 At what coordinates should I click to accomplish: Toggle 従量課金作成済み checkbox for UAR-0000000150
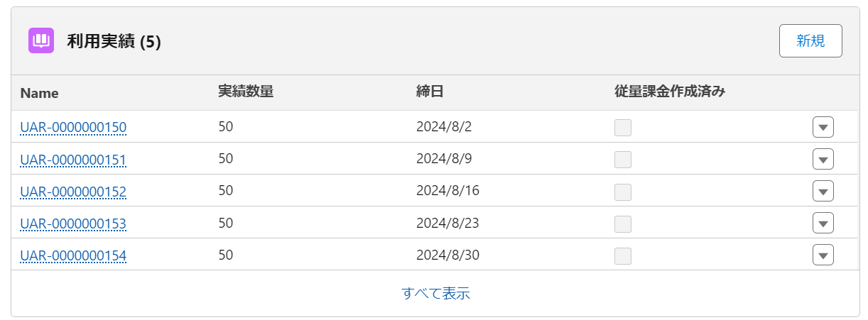(x=623, y=128)
